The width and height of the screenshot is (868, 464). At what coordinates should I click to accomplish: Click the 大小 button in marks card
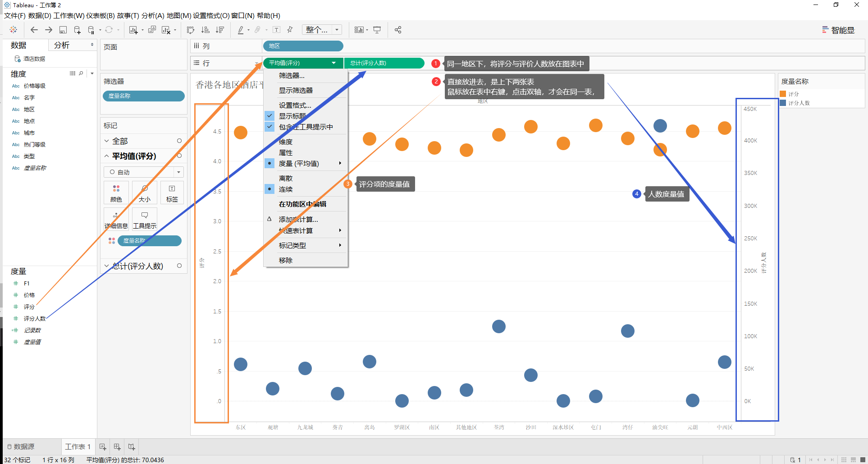pos(144,193)
